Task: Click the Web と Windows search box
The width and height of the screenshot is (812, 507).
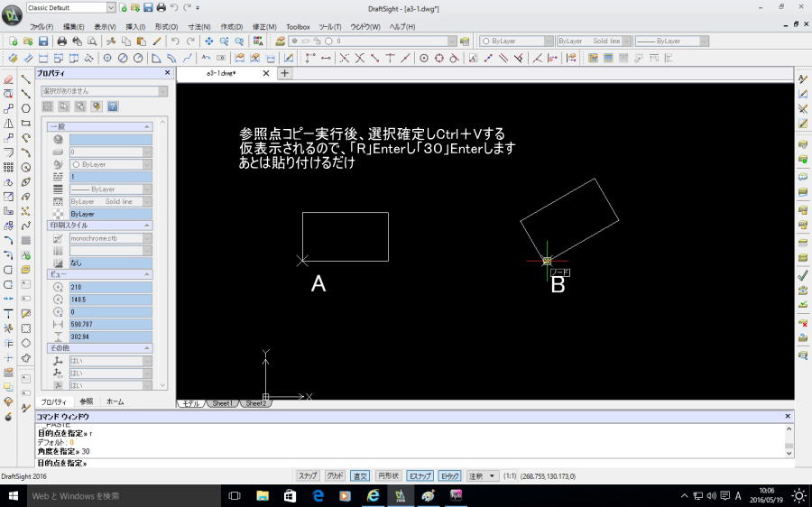Action: (x=124, y=495)
